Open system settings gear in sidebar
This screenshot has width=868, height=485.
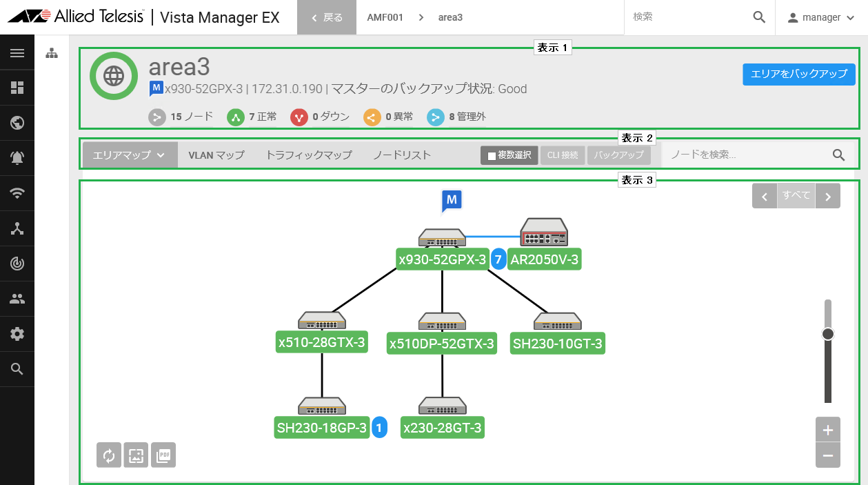[17, 334]
